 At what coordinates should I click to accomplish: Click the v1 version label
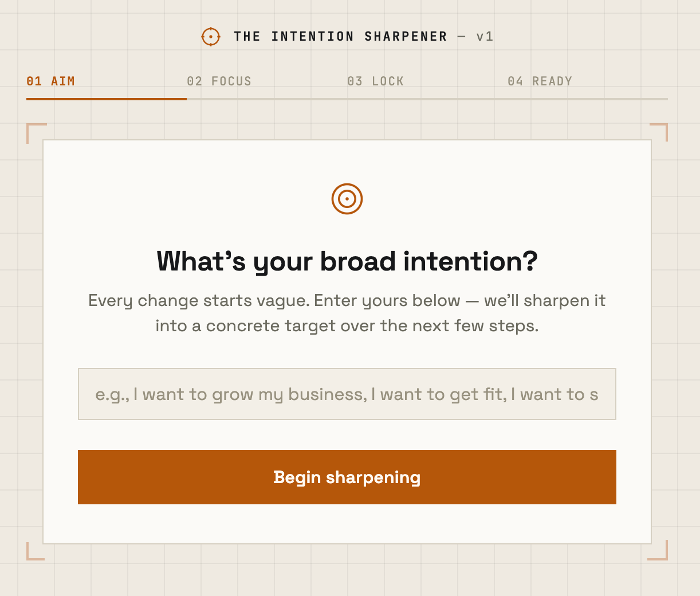pyautogui.click(x=485, y=37)
